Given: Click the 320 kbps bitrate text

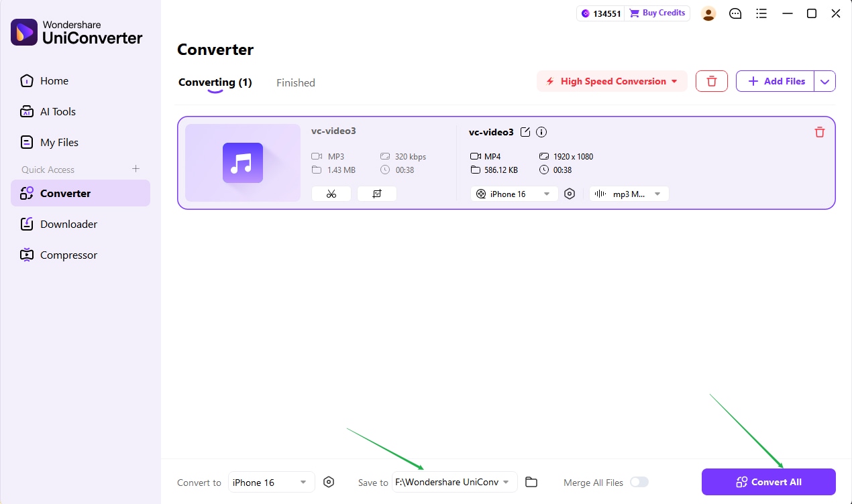Looking at the screenshot, I should 410,156.
